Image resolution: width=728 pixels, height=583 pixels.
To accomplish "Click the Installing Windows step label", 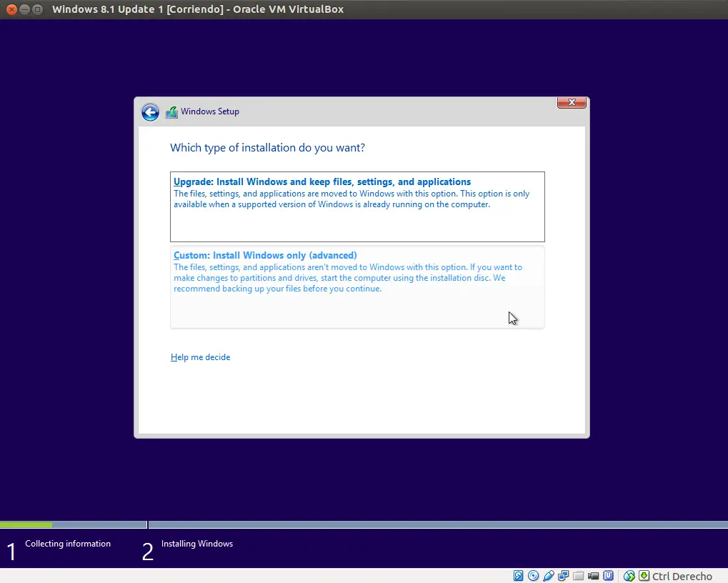I will click(x=197, y=544).
